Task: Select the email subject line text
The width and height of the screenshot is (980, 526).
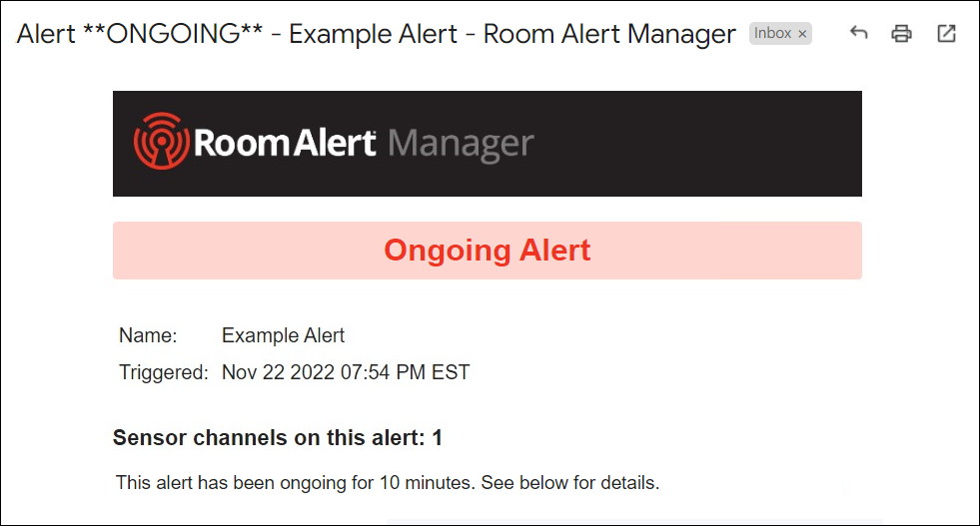Action: (x=377, y=34)
